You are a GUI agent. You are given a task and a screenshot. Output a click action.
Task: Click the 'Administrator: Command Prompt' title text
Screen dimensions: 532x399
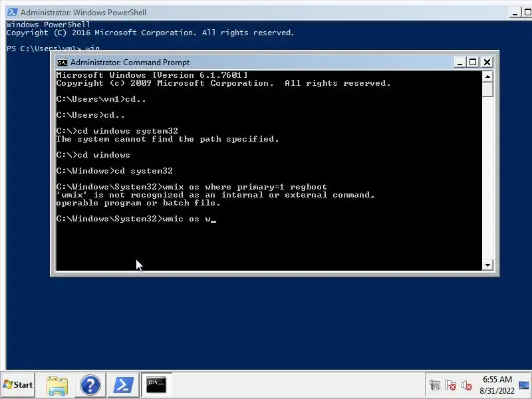[130, 63]
